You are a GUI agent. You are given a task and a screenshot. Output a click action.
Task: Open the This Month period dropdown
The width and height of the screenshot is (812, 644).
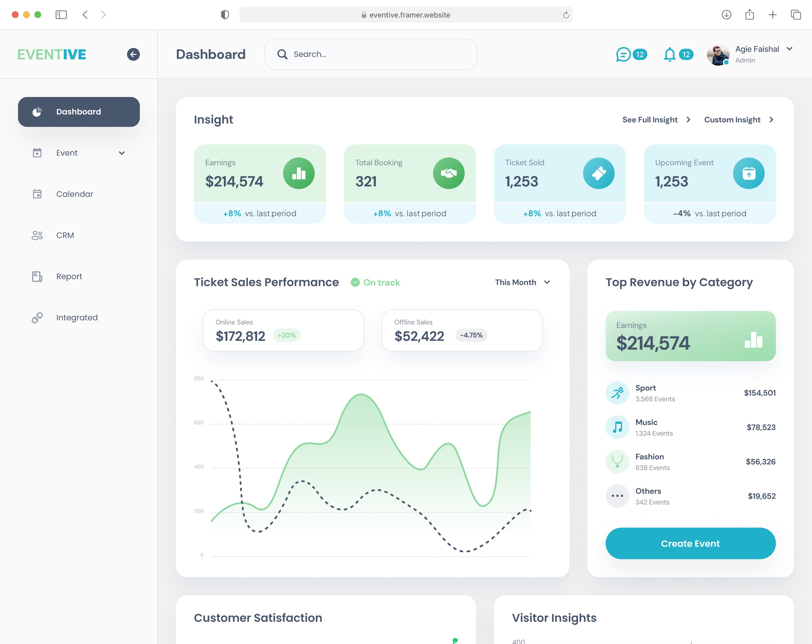click(522, 283)
